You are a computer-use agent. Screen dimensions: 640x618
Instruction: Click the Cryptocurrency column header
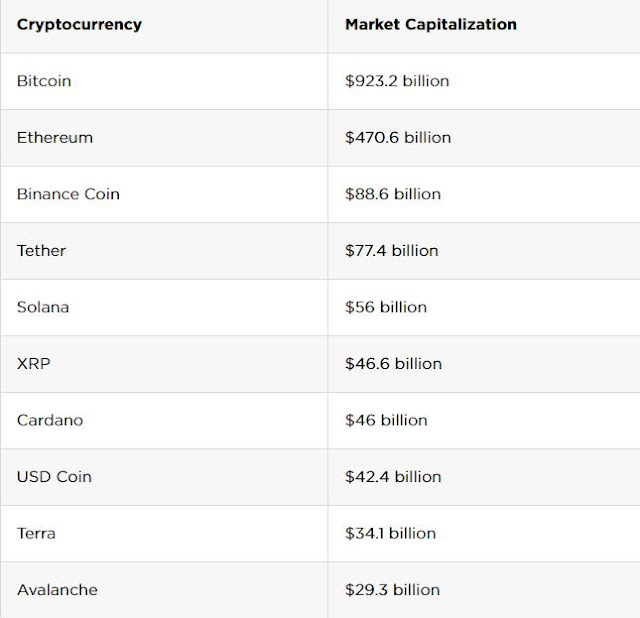coord(79,24)
